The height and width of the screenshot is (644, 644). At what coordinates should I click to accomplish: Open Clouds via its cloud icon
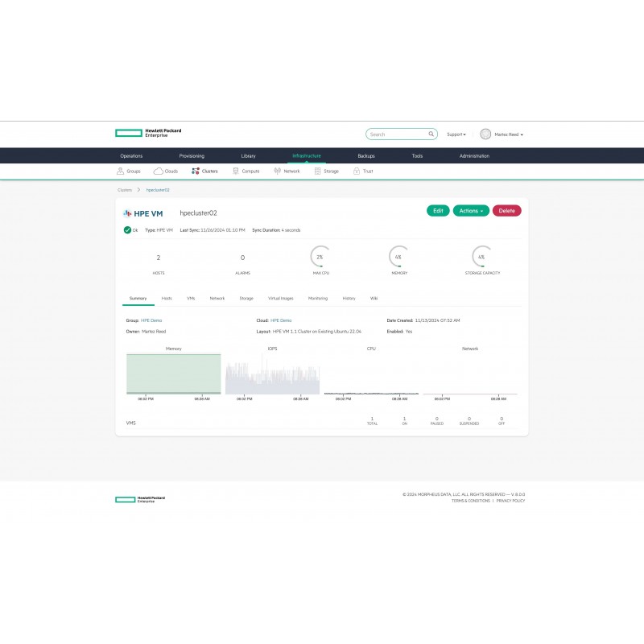[159, 171]
